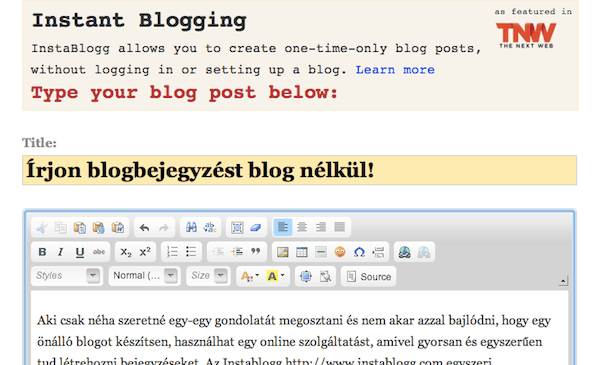Click the Insert Table icon
This screenshot has width=600, height=365.
pos(302,252)
